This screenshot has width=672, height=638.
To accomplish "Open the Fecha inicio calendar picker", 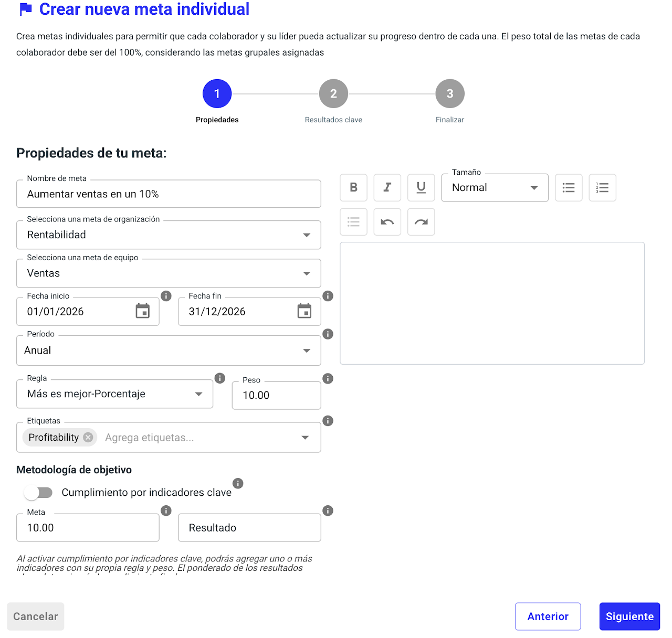I will click(x=143, y=311).
